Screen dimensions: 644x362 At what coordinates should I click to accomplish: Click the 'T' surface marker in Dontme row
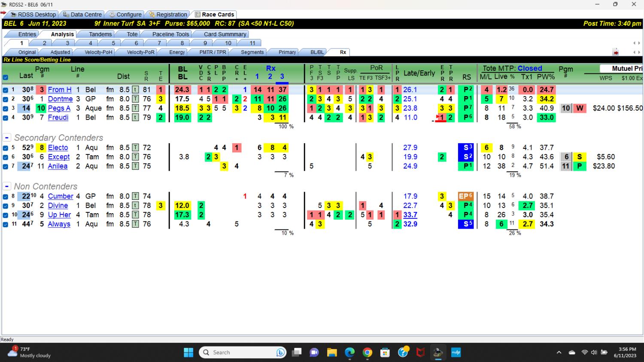135,99
